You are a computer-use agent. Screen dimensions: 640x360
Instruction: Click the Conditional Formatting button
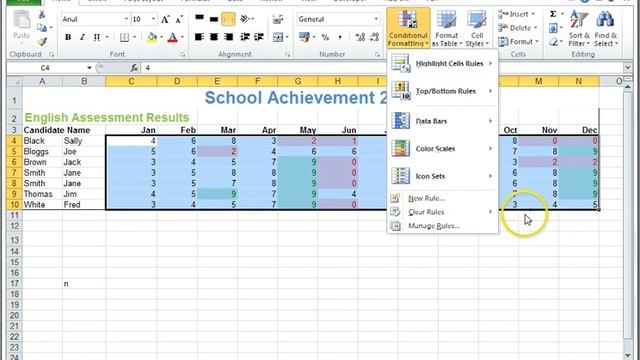pyautogui.click(x=408, y=28)
